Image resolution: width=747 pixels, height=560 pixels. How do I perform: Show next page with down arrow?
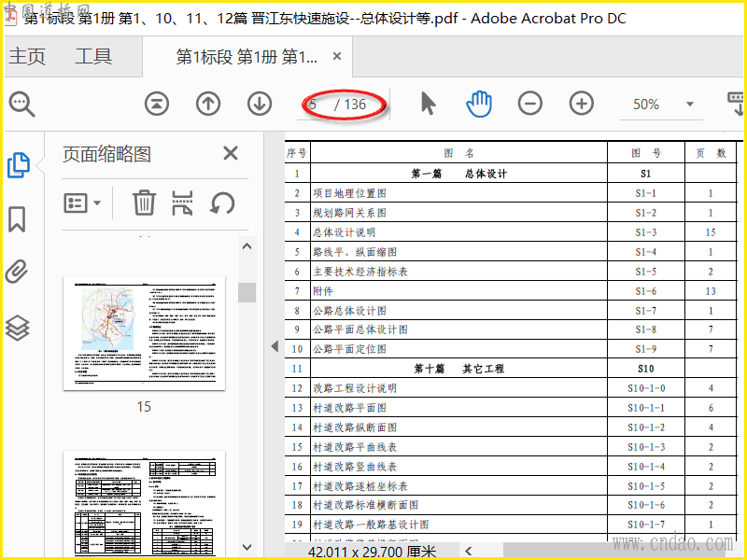[260, 104]
